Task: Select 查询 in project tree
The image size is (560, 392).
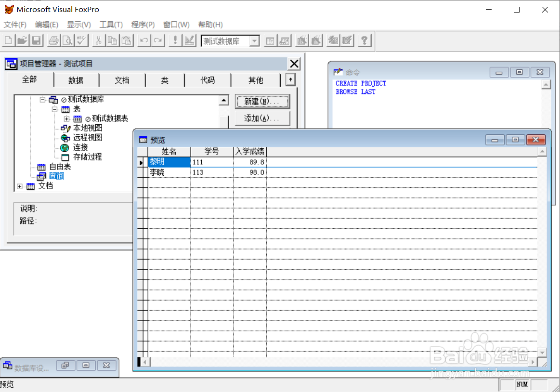Action: click(x=56, y=176)
